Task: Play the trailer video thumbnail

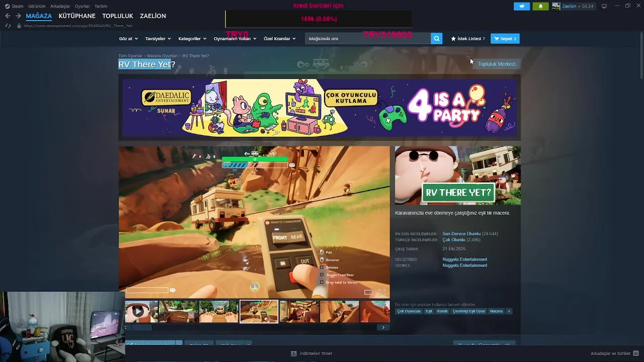Action: [x=140, y=311]
